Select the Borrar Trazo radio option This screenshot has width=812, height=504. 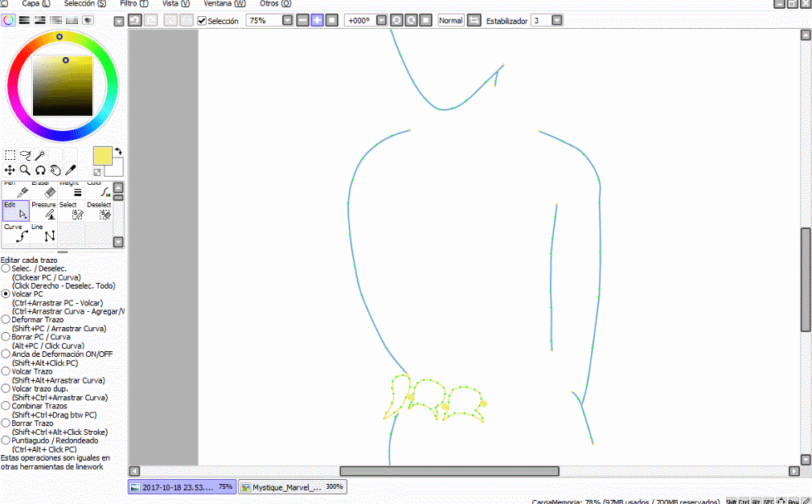[x=6, y=423]
